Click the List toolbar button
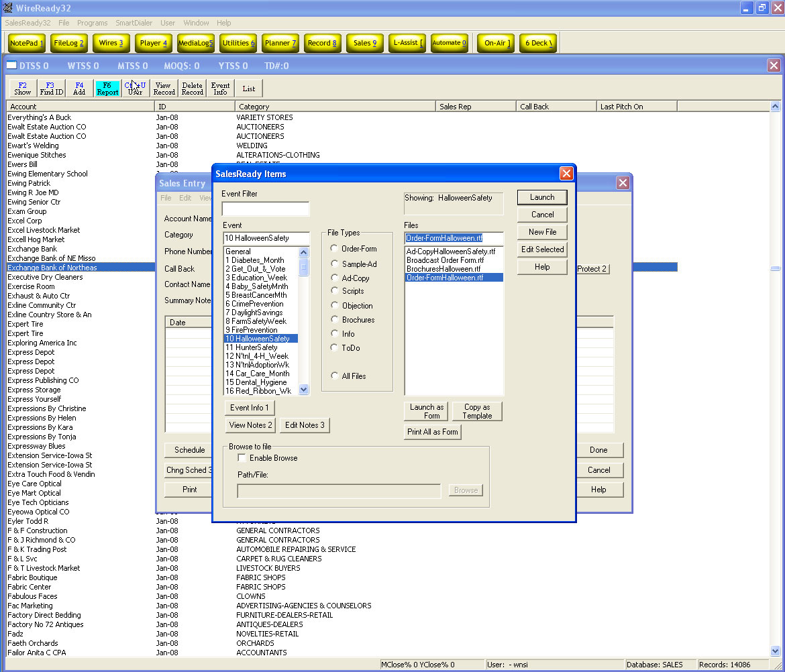Screen dimensions: 785x672 [249, 89]
